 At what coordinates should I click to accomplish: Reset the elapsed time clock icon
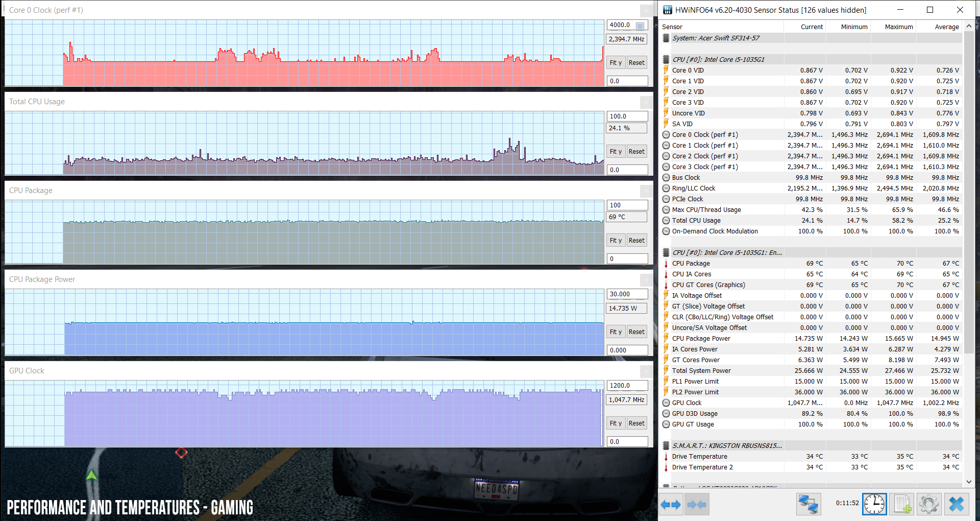[874, 505]
